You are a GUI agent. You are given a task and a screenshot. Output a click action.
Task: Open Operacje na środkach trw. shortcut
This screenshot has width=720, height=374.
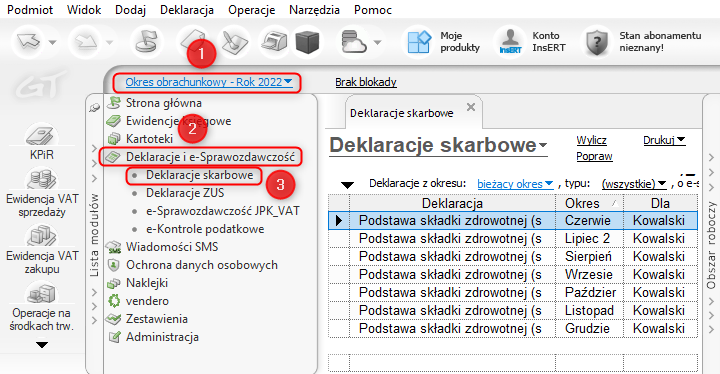pyautogui.click(x=42, y=307)
